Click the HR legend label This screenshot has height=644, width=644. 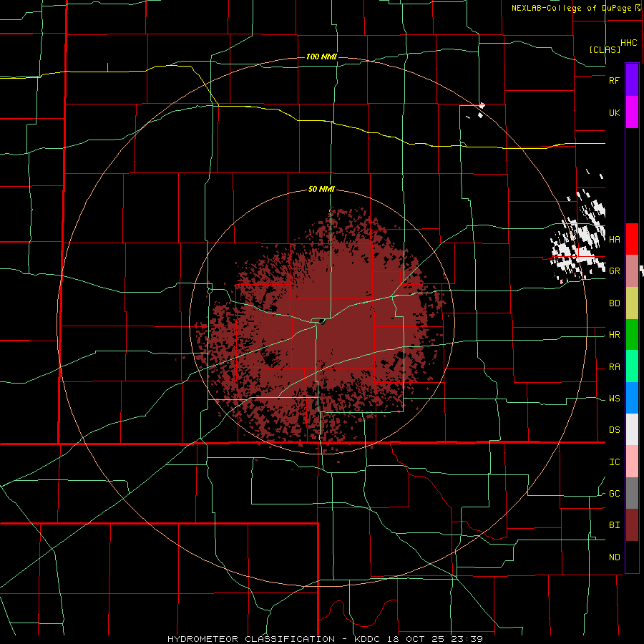pos(614,335)
